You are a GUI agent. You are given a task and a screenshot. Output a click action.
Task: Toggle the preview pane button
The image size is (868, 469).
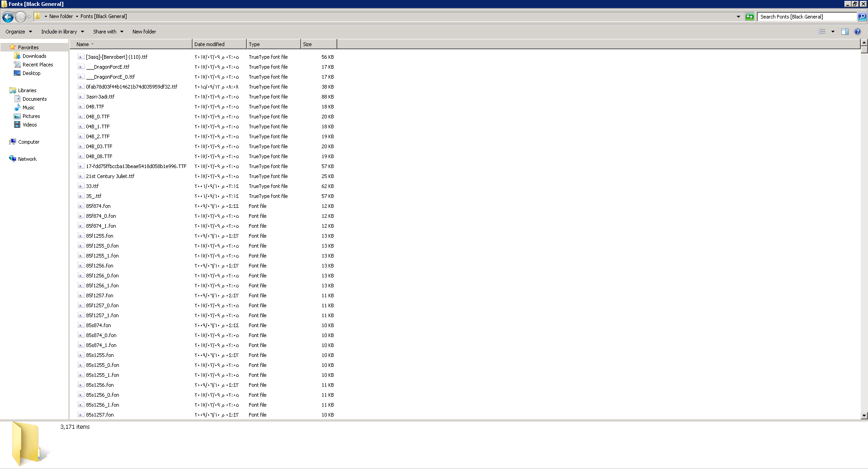click(844, 32)
